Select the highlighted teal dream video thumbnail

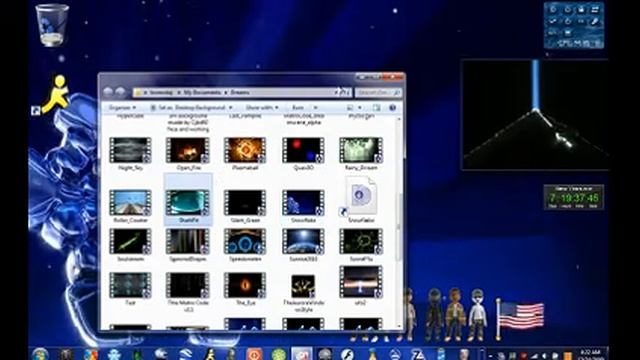click(188, 203)
